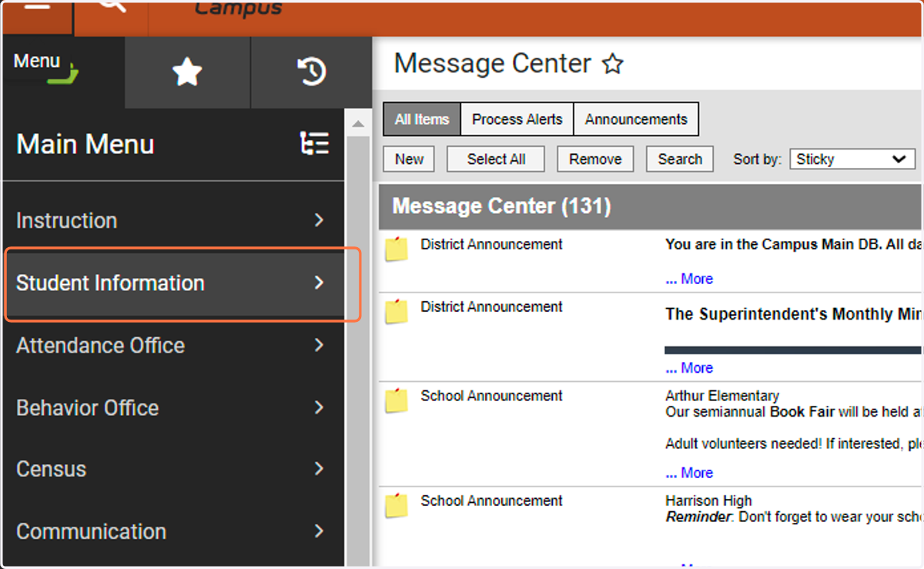Viewport: 924px width, 569px height.
Task: Click the Search button in Message Center
Action: [680, 159]
